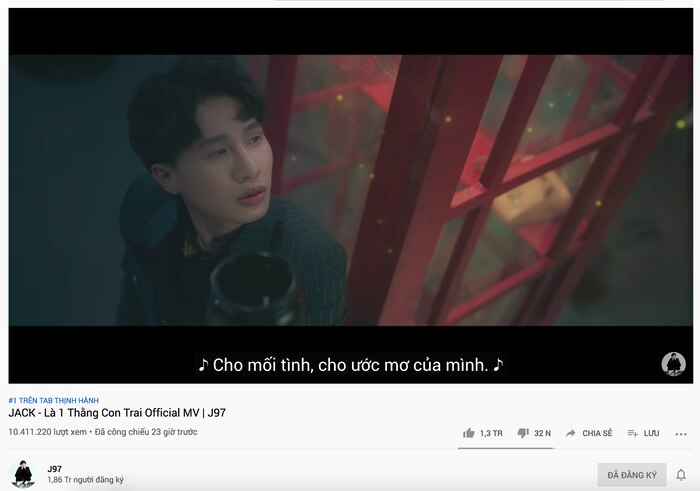Toggle the ĐÃ ĐĂNG KÝ subscription button

(x=632, y=475)
